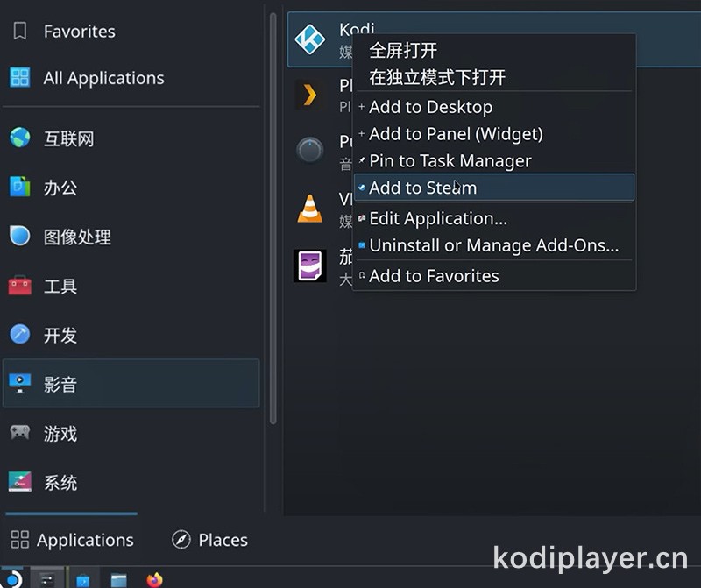This screenshot has height=588, width=701.
Task: Click the VLC traffic cone icon
Action: (310, 209)
